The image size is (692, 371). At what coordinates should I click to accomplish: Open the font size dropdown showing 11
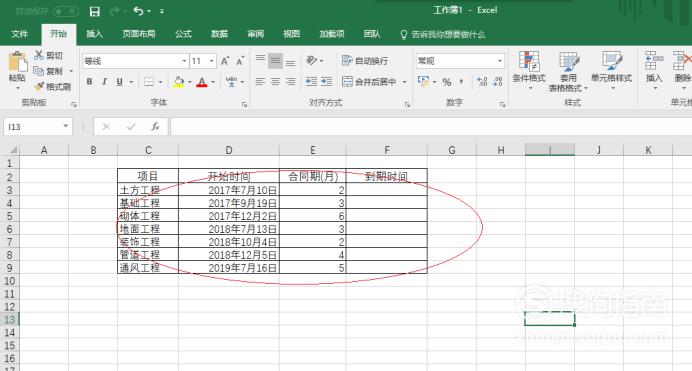coord(212,61)
